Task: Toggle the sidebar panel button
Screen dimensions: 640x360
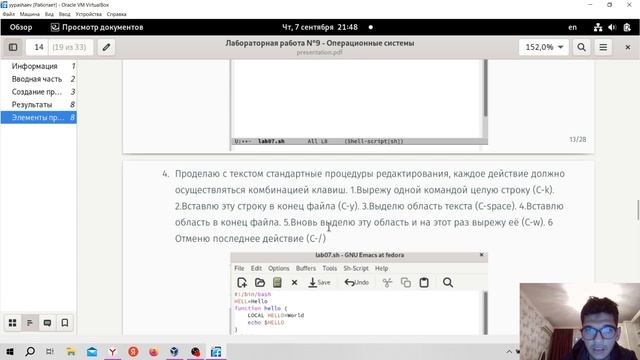Action: pos(13,47)
